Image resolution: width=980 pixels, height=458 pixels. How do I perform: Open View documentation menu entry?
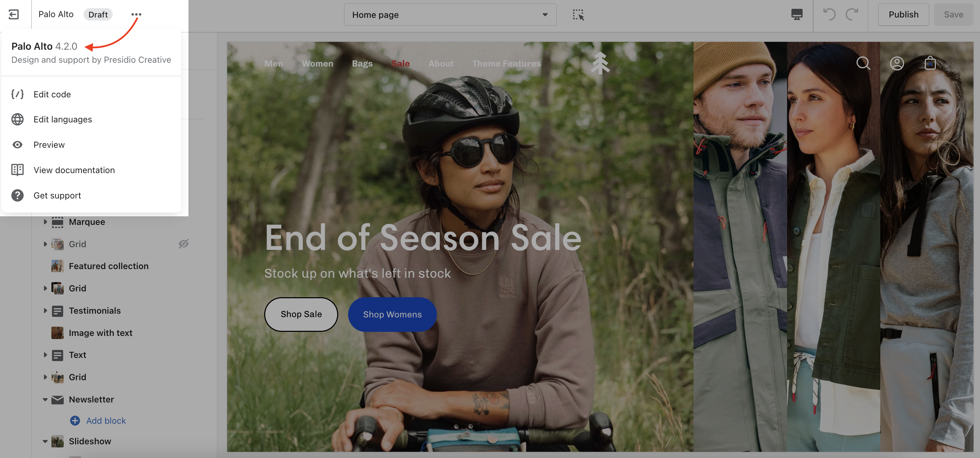pyautogui.click(x=74, y=170)
